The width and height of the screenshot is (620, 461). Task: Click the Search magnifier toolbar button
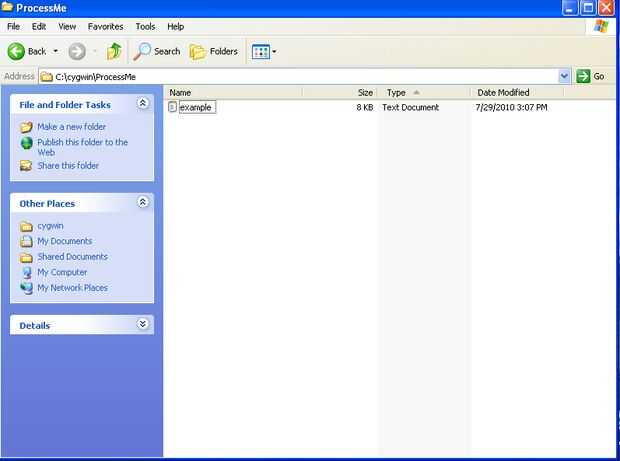point(157,51)
